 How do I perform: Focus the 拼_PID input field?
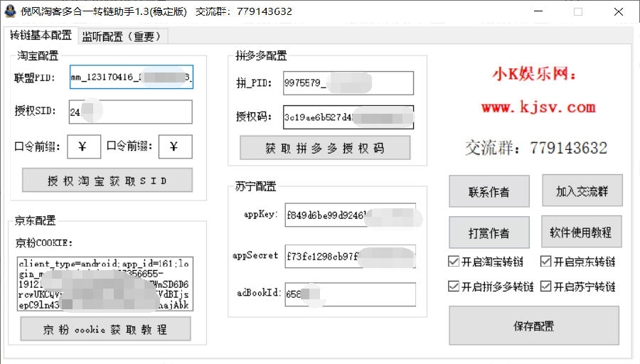click(x=348, y=83)
